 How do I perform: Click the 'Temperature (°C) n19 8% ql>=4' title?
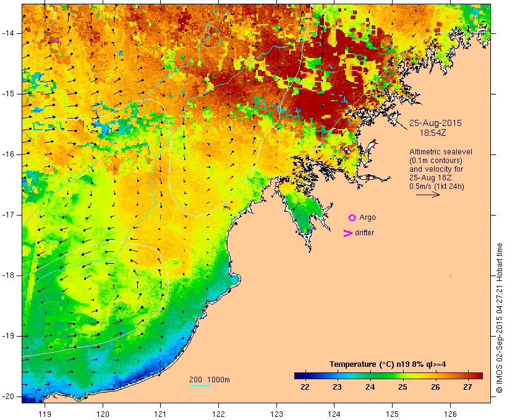click(388, 364)
